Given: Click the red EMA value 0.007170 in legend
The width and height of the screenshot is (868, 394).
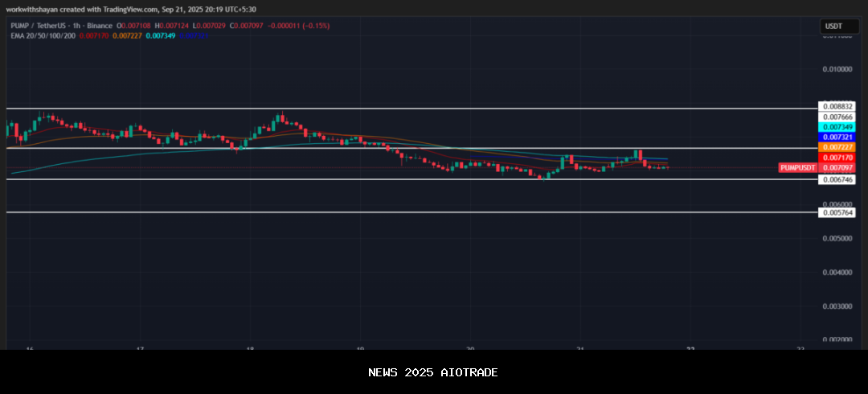Looking at the screenshot, I should (94, 35).
